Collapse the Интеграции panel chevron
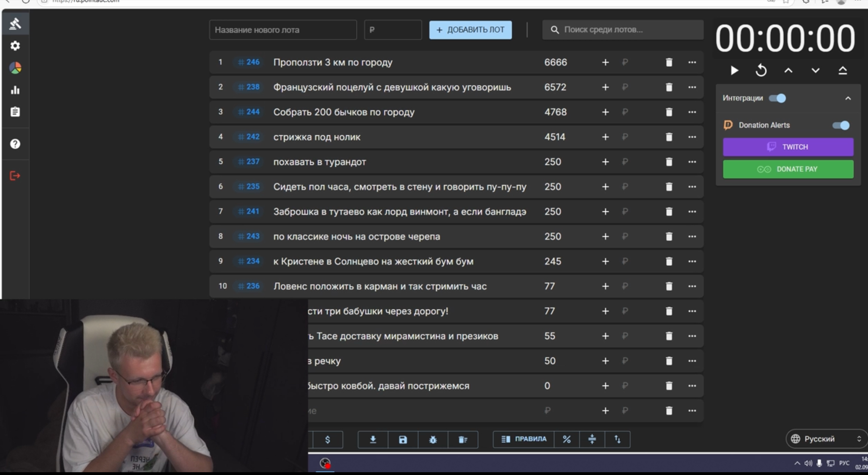868x475 pixels. (848, 98)
